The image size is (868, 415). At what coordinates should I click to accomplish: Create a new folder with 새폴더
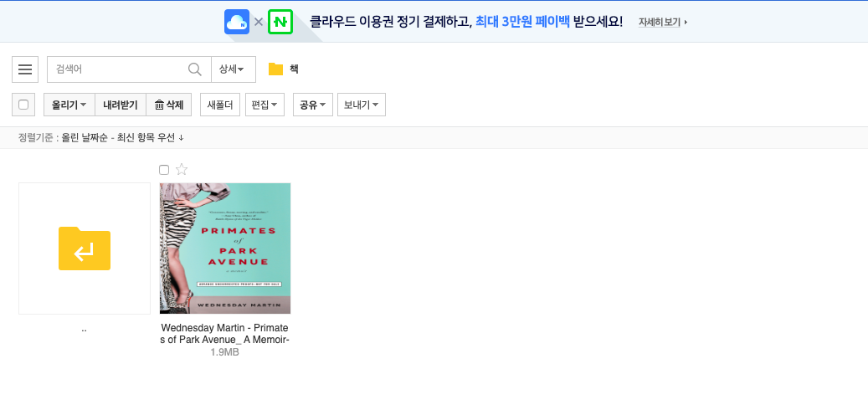(220, 105)
